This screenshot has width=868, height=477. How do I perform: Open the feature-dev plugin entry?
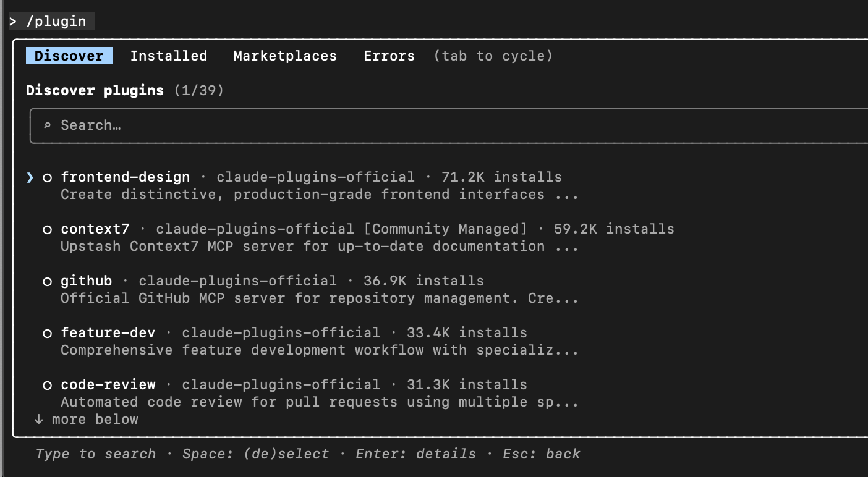(x=108, y=333)
